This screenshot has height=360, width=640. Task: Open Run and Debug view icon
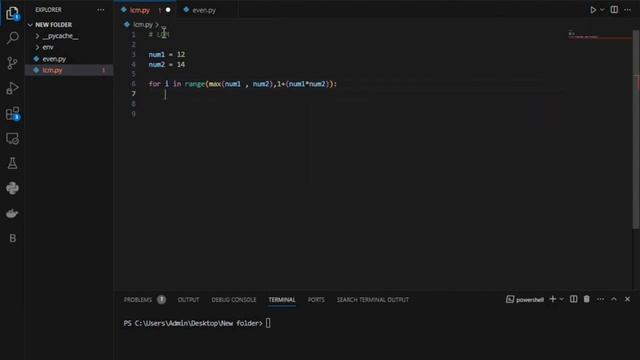tap(12, 88)
